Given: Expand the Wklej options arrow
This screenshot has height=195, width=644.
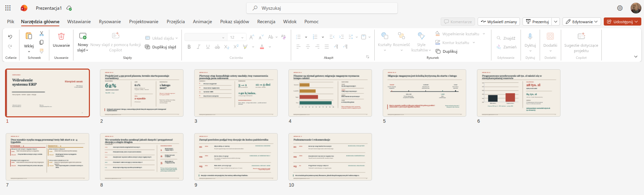Looking at the screenshot, I should coord(29,51).
